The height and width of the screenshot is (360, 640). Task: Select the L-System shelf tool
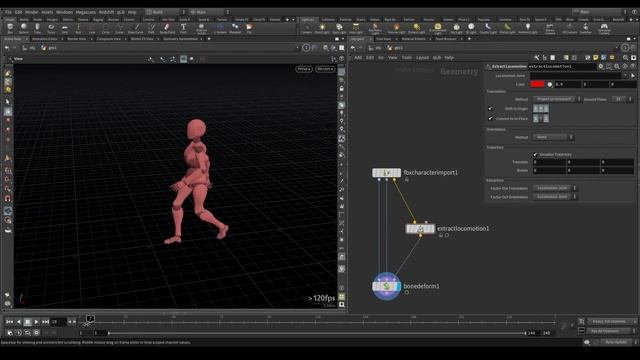click(x=220, y=28)
